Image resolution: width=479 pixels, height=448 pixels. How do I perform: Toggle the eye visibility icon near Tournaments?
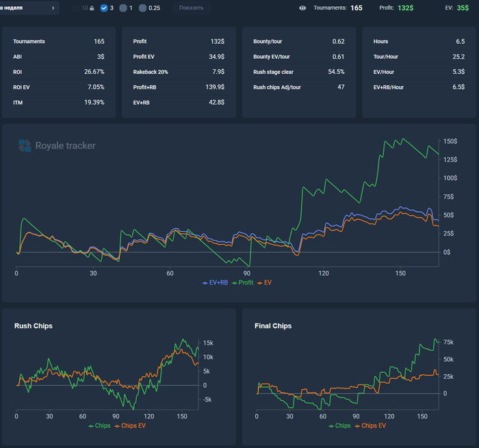[x=302, y=8]
